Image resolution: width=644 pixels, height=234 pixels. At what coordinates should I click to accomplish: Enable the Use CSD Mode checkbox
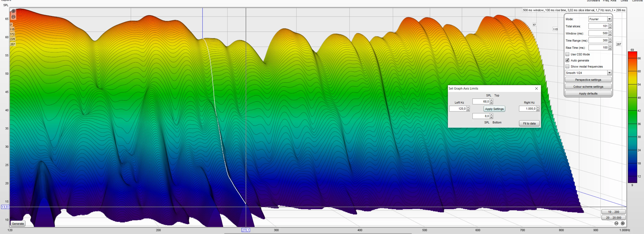(567, 54)
